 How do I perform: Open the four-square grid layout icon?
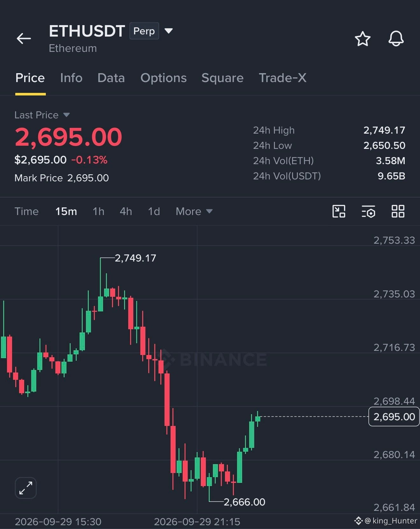398,211
